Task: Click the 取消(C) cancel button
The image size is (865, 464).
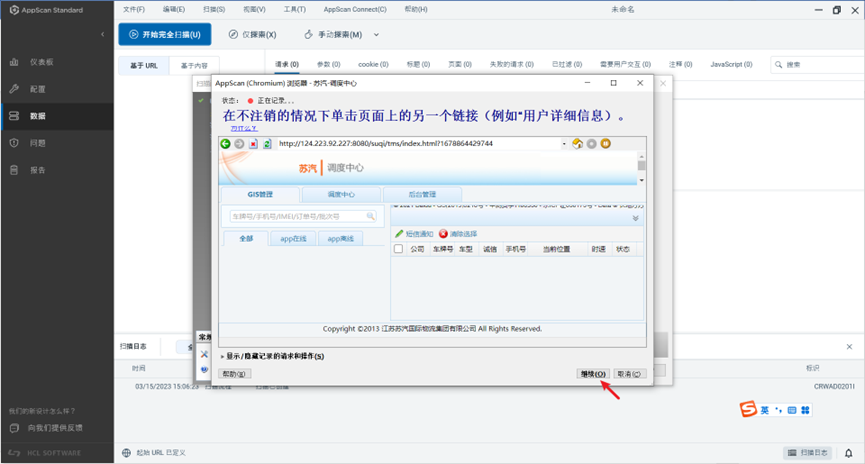Action: (629, 374)
